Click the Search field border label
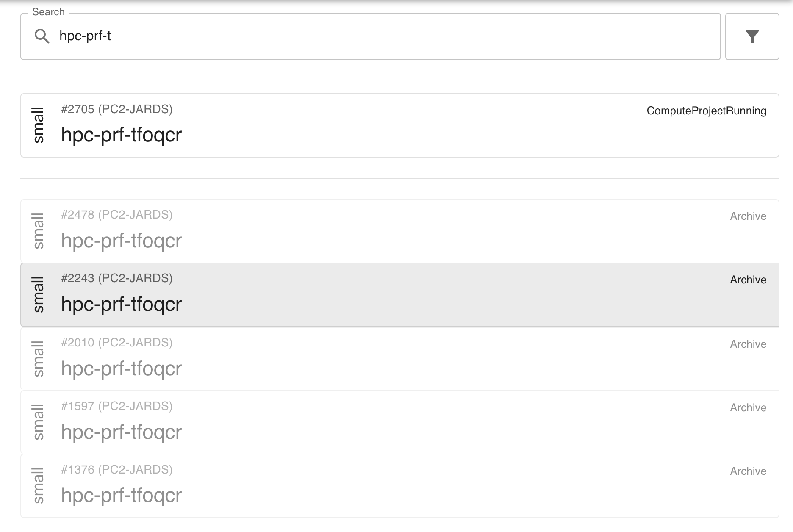 click(49, 11)
